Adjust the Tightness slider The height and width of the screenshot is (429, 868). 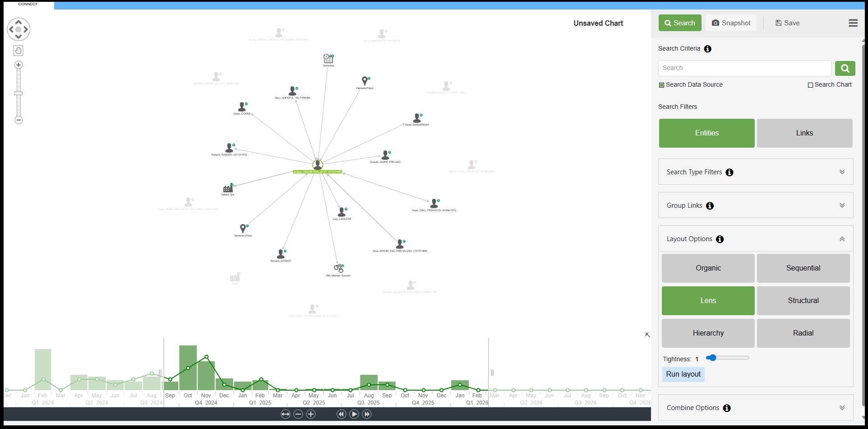pos(712,358)
